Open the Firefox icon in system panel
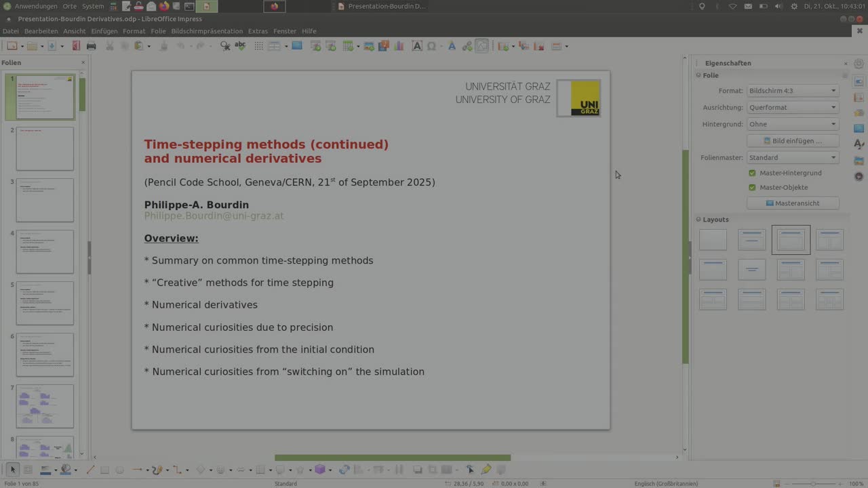Screen dimensions: 868x488 click(x=163, y=6)
